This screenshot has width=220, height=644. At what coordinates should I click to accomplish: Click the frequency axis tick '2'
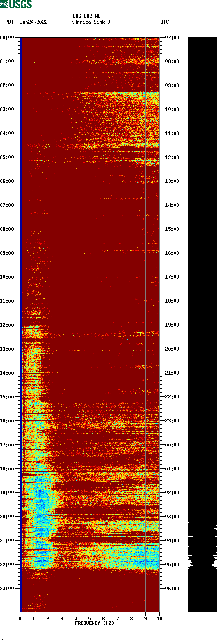tap(48, 618)
